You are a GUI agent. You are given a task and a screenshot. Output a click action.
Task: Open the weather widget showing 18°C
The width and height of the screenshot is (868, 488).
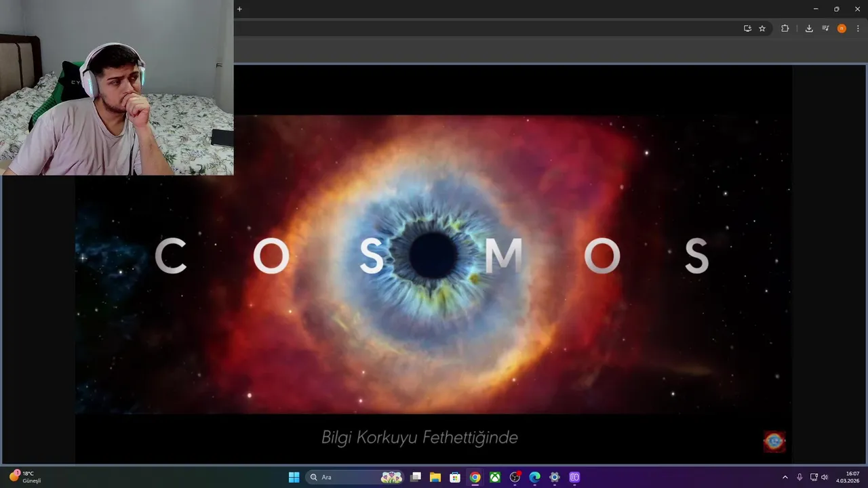pyautogui.click(x=25, y=476)
